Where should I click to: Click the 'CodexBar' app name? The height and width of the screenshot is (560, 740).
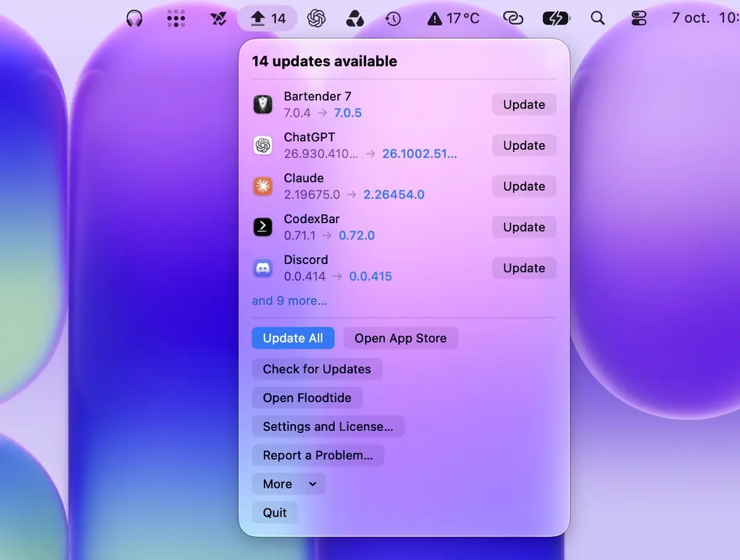311,219
